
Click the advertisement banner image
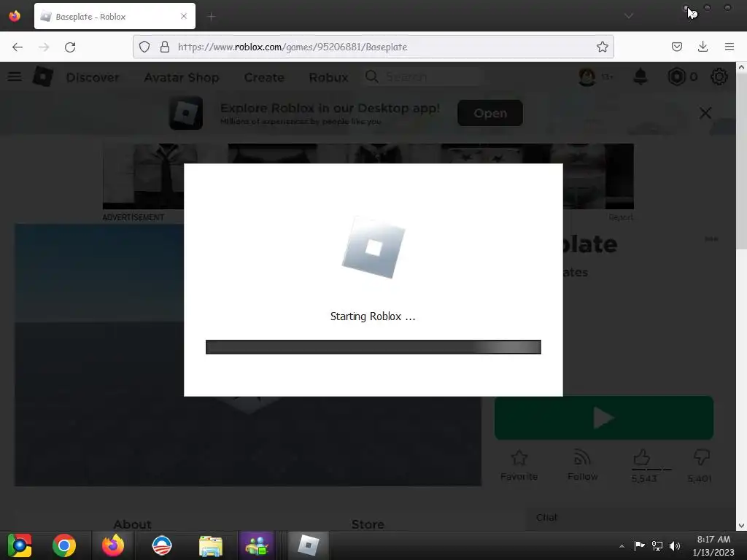[368, 176]
